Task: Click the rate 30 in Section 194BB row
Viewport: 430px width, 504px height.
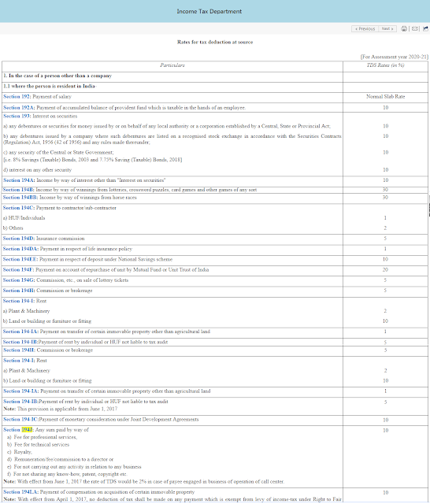Action: tap(385, 198)
